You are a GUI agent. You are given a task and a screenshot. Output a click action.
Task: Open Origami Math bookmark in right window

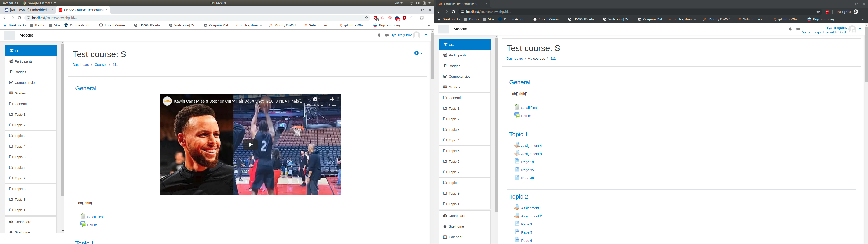coord(651,19)
